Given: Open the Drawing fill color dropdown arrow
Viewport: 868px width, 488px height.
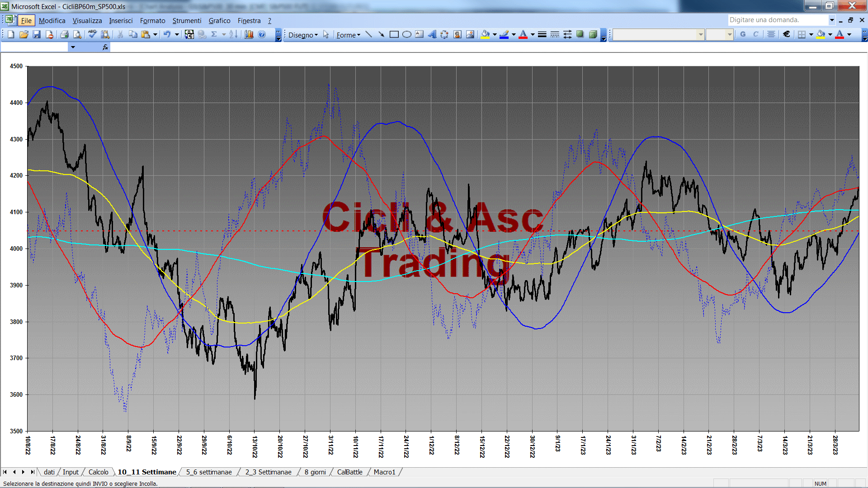Looking at the screenshot, I should (x=495, y=34).
